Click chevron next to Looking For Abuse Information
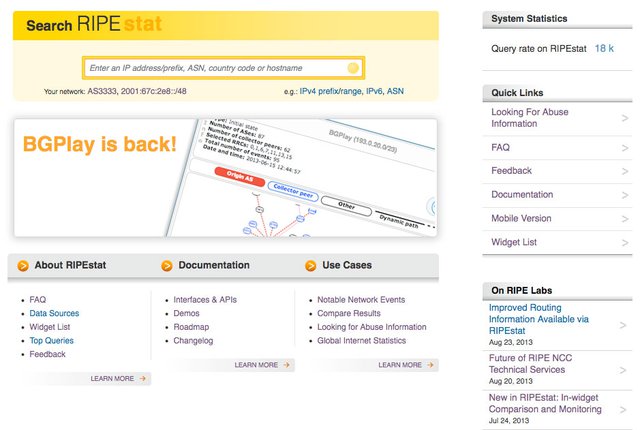The height and width of the screenshot is (430, 640). point(624,118)
